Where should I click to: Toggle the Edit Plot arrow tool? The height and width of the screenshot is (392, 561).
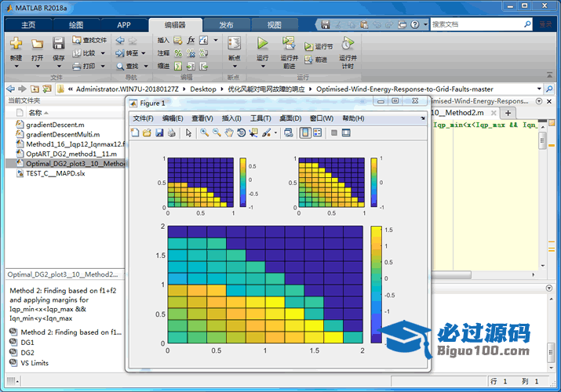coord(188,132)
